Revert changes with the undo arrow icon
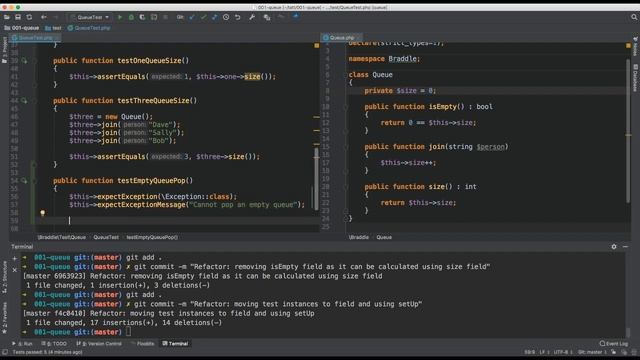The height and width of the screenshot is (360, 640). [238, 17]
